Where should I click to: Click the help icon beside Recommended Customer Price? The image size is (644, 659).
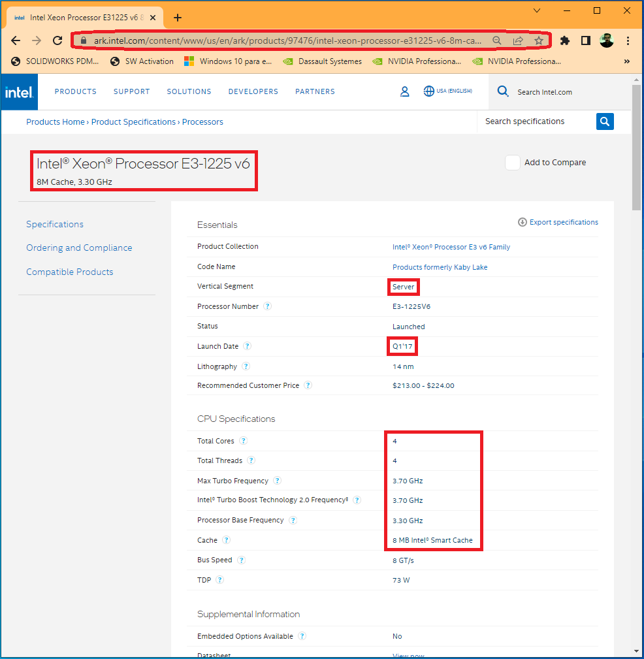[x=308, y=385]
